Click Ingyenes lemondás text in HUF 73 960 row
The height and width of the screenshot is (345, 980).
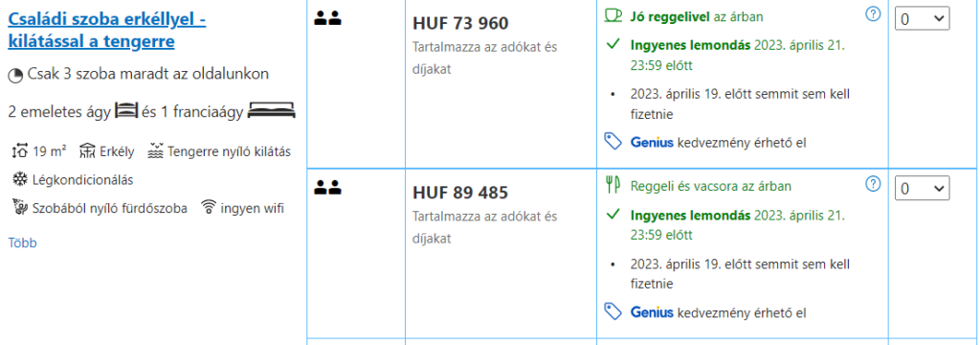coord(691,45)
